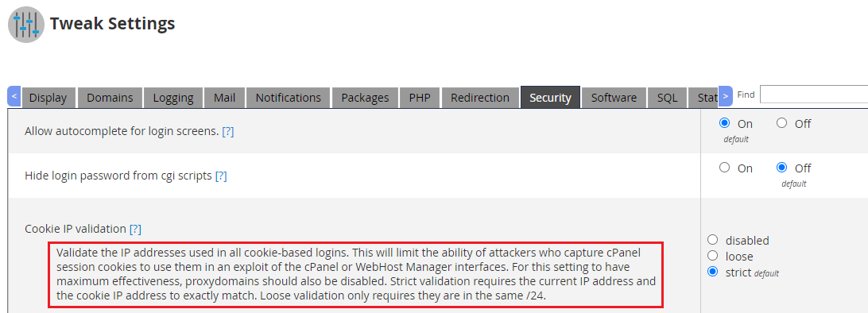Viewport: 868px width, 313px height.
Task: Open the PHP tab
Action: [x=420, y=98]
